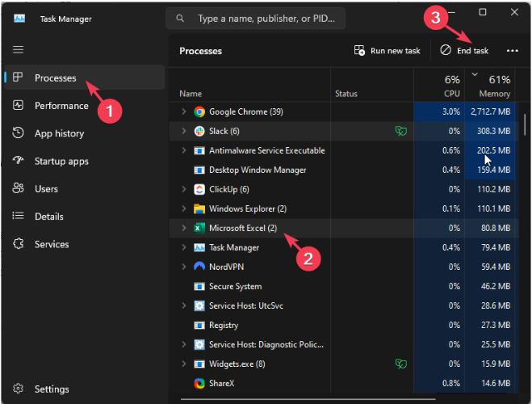Click the ClickUp process icon

pos(199,189)
